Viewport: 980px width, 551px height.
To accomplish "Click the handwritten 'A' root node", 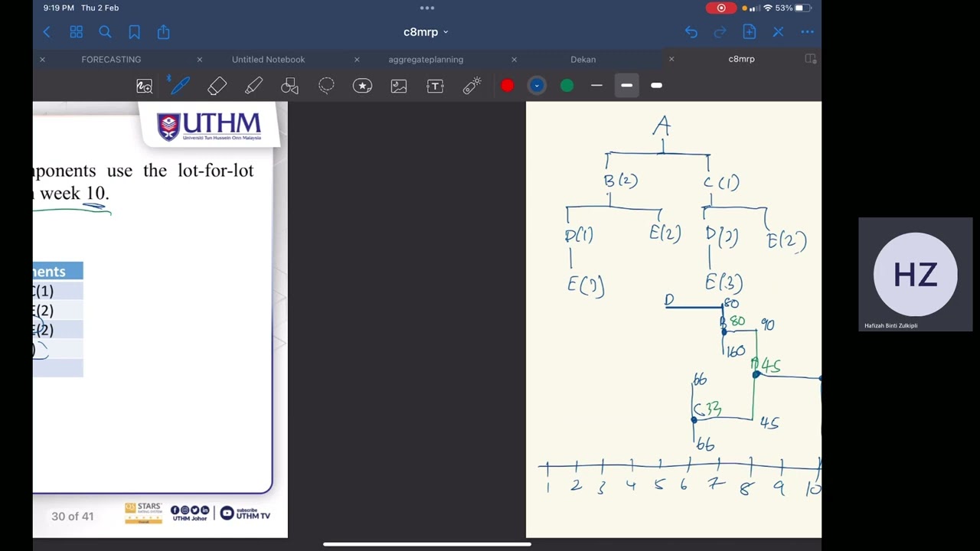I will click(661, 126).
